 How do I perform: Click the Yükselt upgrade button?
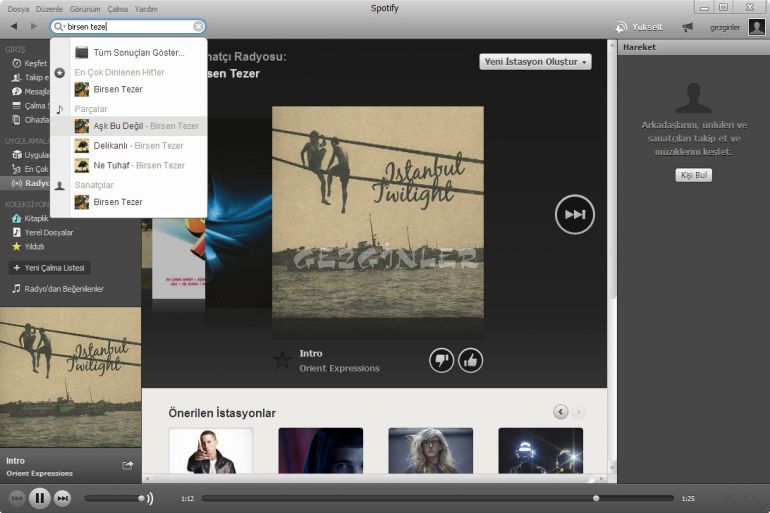click(639, 27)
